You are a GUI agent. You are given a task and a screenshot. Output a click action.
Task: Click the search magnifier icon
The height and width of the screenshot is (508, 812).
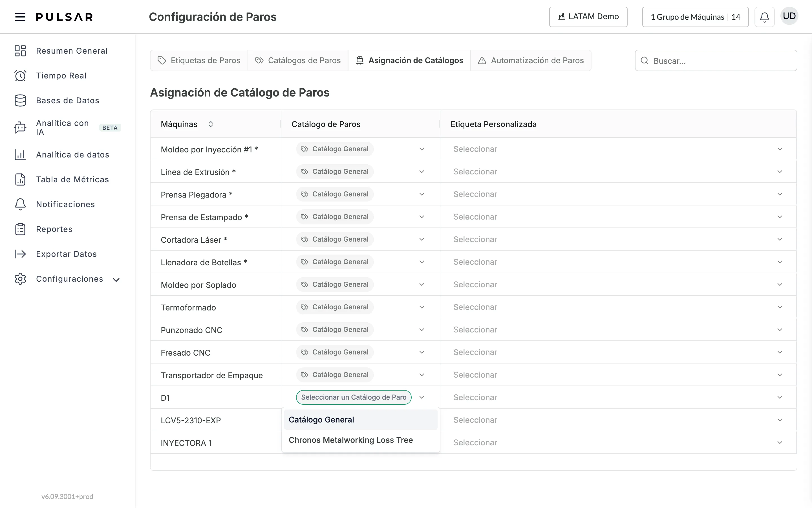pos(644,60)
